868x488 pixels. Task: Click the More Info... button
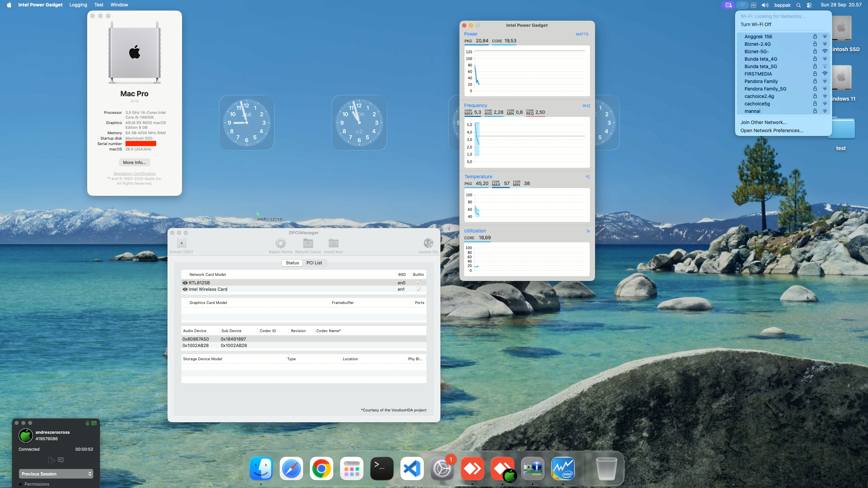tap(135, 162)
